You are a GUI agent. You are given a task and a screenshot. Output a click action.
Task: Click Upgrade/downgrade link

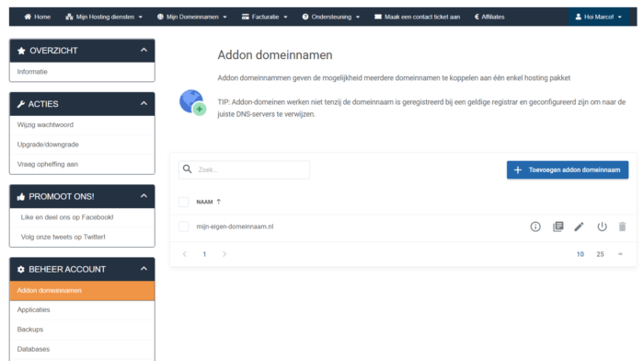[82, 145]
